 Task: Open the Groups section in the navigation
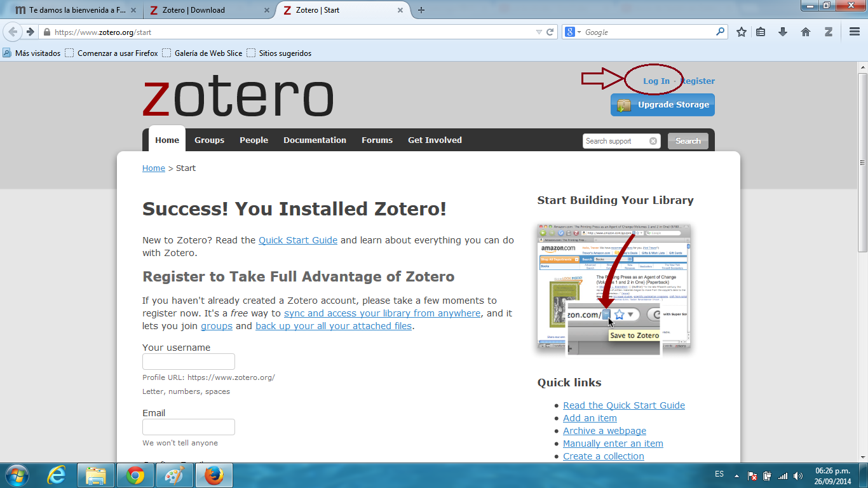tap(209, 140)
